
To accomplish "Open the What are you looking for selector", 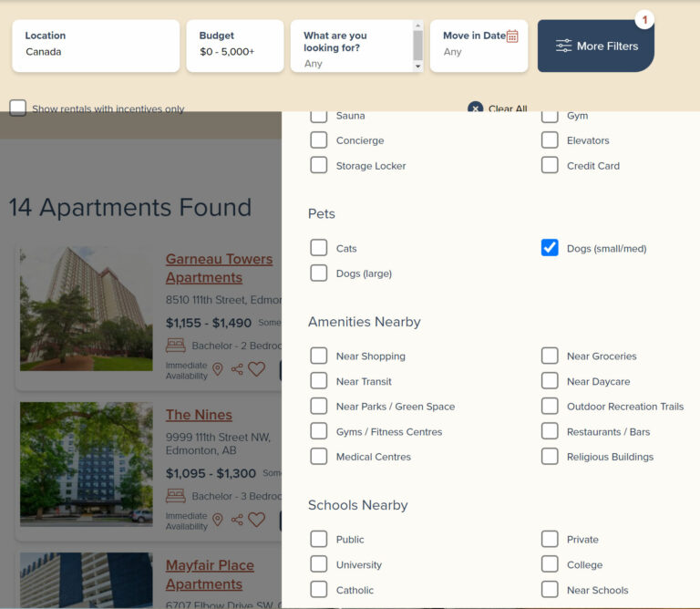I will pyautogui.click(x=352, y=46).
